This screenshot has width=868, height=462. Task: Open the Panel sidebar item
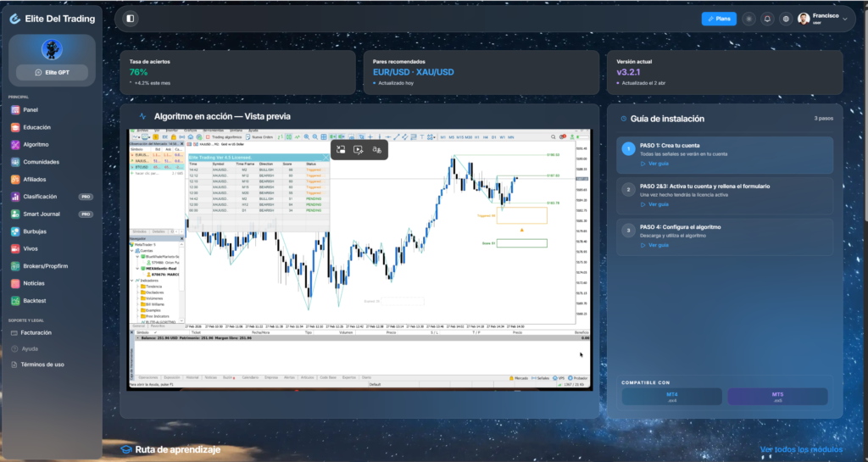click(51, 110)
